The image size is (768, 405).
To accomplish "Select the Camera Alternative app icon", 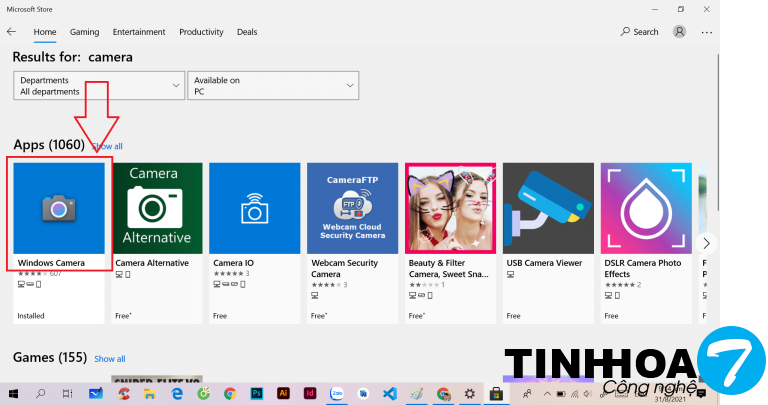I will (x=158, y=208).
